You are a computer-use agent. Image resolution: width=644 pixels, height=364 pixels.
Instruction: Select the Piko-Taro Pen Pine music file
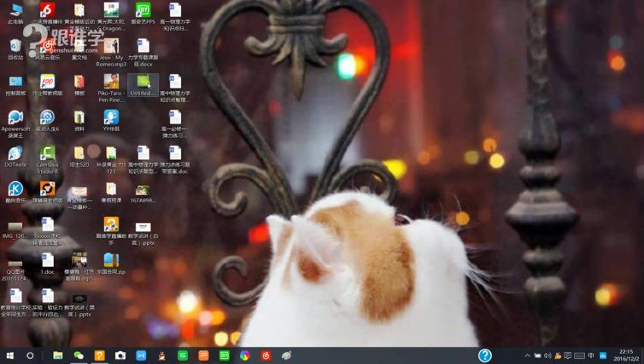[x=111, y=88]
